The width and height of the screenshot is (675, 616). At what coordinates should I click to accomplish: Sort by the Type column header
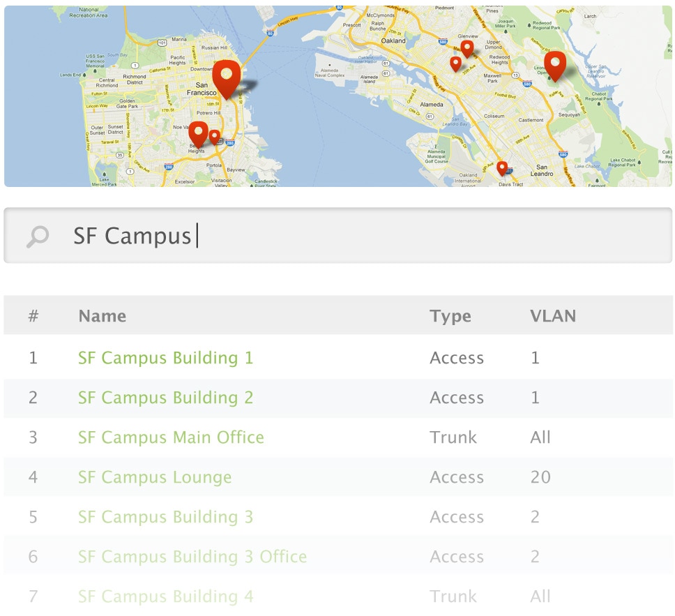pyautogui.click(x=450, y=317)
